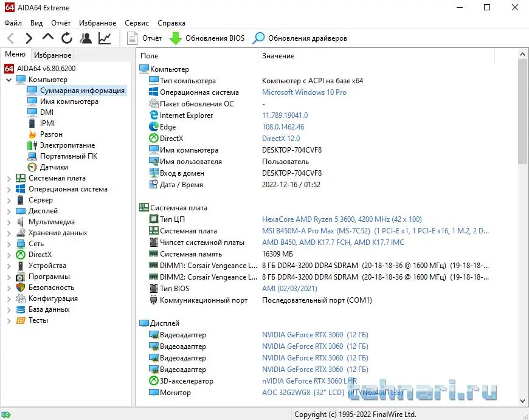The width and height of the screenshot is (529, 420).
Task: Click the green arrow Обновления BIOS icon
Action: 176,38
